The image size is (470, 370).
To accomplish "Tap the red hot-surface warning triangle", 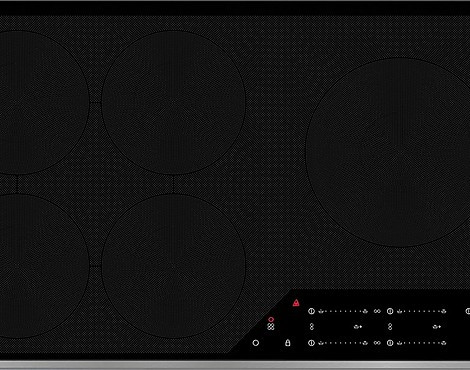I will (296, 303).
